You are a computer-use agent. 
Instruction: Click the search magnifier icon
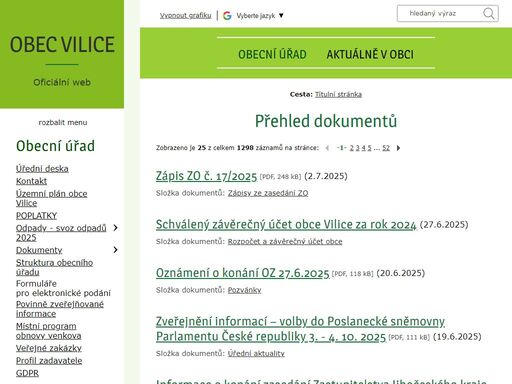489,14
